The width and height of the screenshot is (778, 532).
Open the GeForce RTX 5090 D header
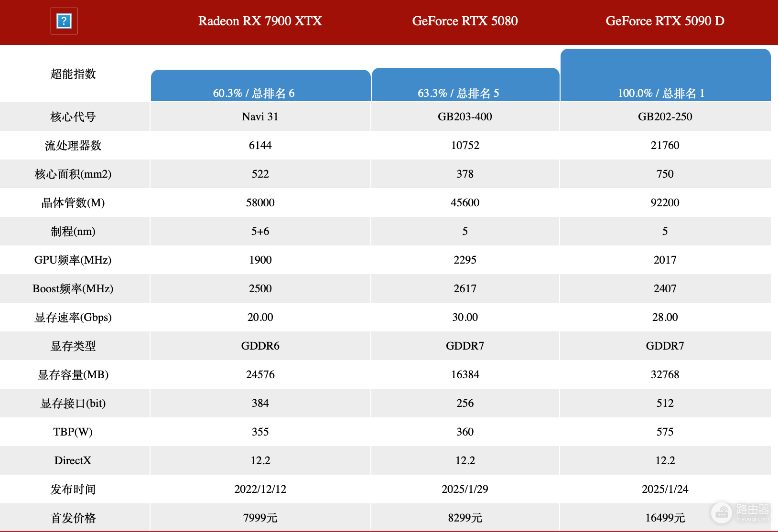tap(665, 21)
